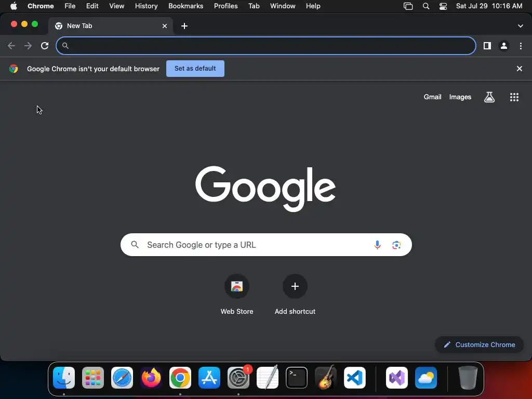Open GarageBand from the Dock

(326, 378)
